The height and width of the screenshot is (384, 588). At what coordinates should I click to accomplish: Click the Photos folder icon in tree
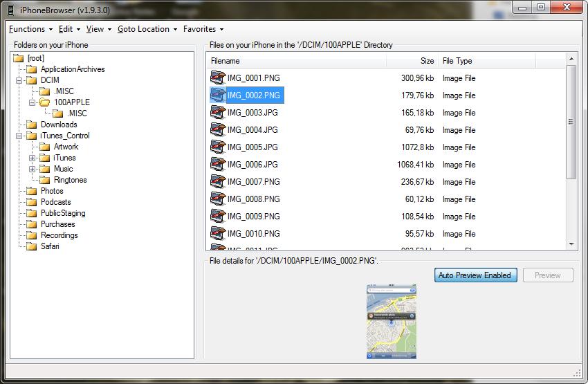coord(31,191)
